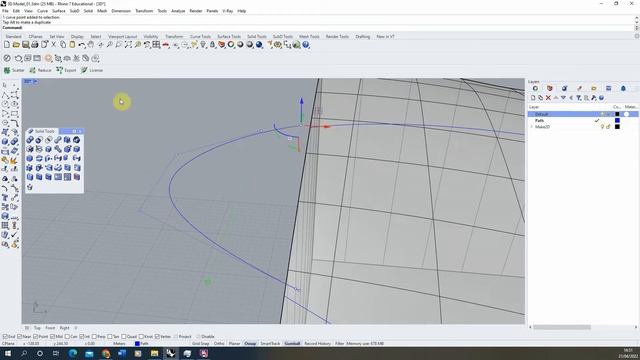Screen dimensions: 640x360
Task: Open the SubD menu
Action: pyautogui.click(x=74, y=11)
